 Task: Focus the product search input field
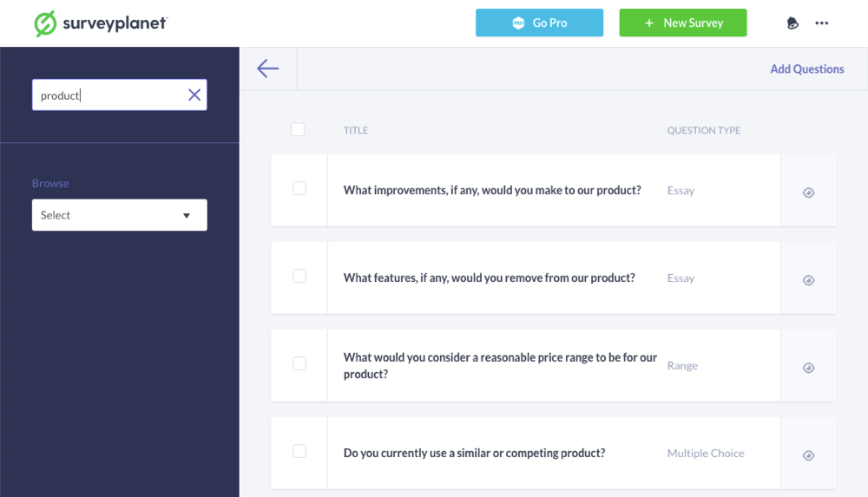[x=108, y=95]
